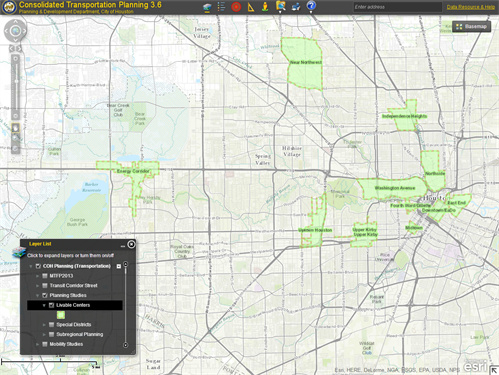Pan map east with right arrow
The image size is (499, 375).
(x=25, y=31)
